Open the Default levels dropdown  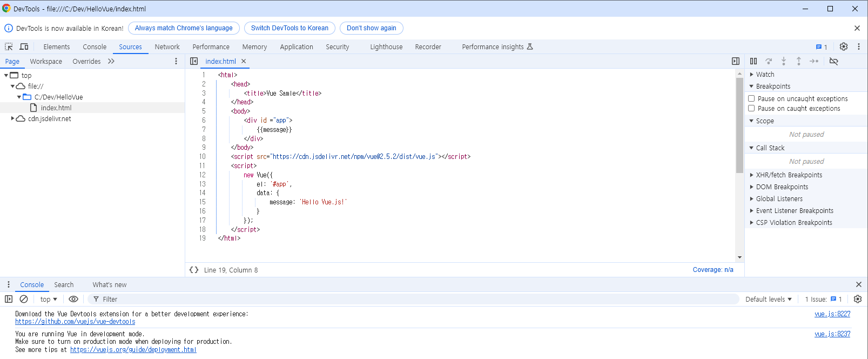769,299
